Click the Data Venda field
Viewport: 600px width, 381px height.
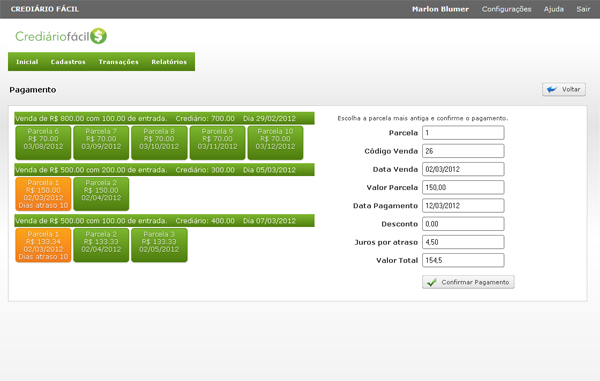tap(463, 169)
